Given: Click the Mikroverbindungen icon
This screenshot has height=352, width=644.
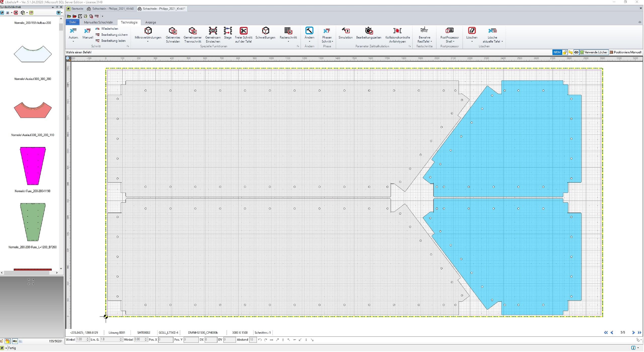Looking at the screenshot, I should tap(148, 31).
